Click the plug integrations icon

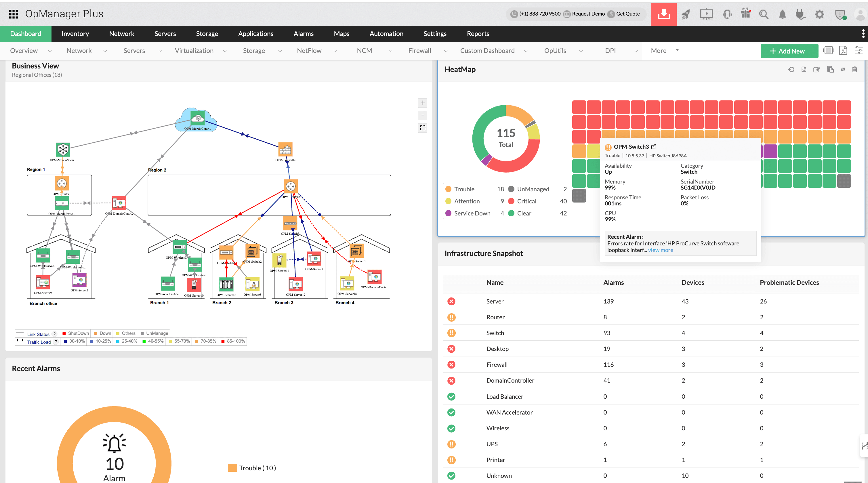point(800,14)
